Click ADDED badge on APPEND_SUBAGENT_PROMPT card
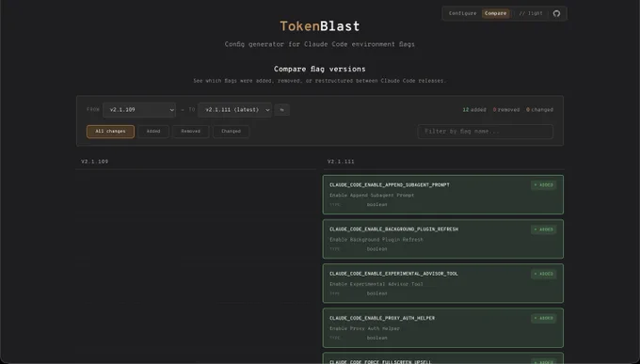Image resolution: width=640 pixels, height=364 pixels. point(544,185)
